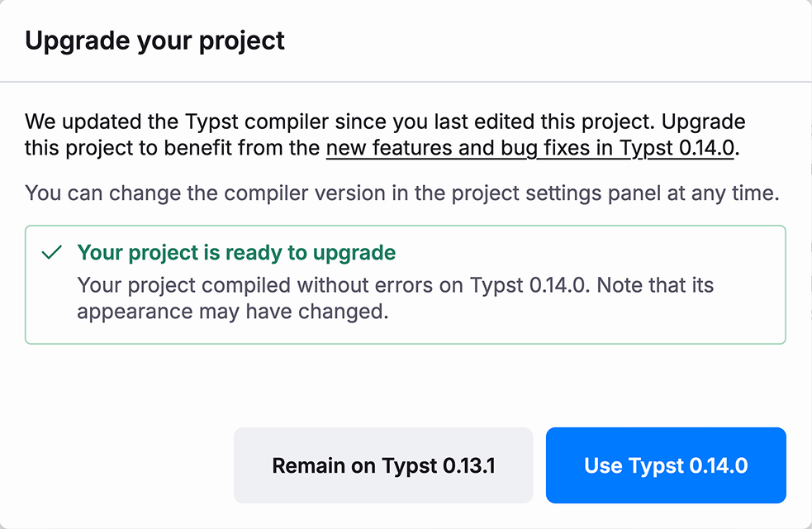Confirm upgrade with Use Typst 0.14.0

pyautogui.click(x=666, y=465)
